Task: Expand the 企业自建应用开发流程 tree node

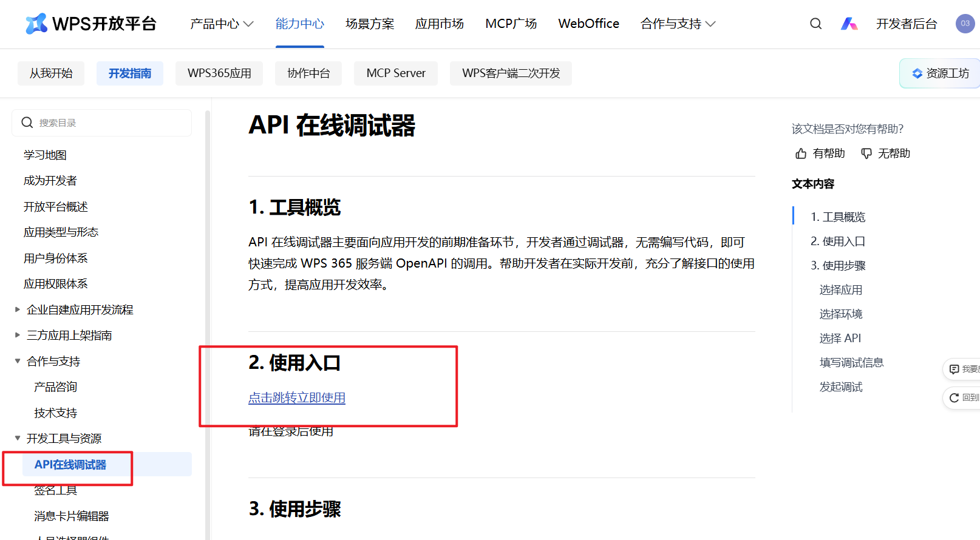Action: [x=18, y=309]
